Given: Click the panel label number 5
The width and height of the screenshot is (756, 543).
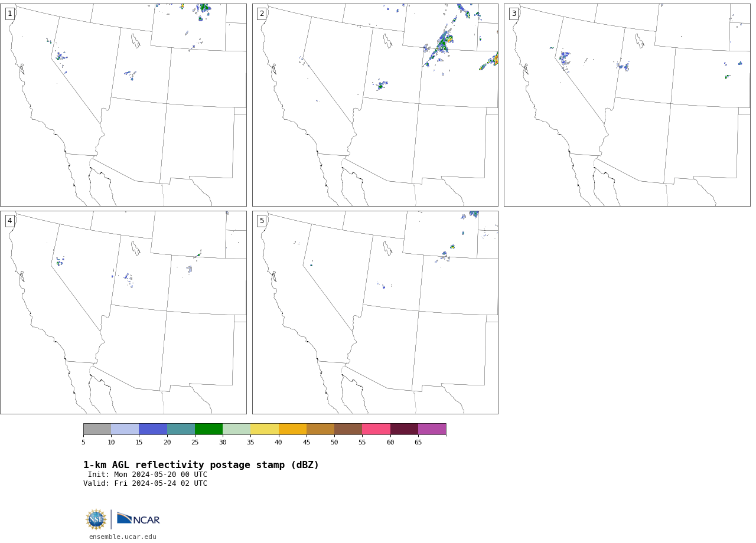Looking at the screenshot, I should (262, 221).
